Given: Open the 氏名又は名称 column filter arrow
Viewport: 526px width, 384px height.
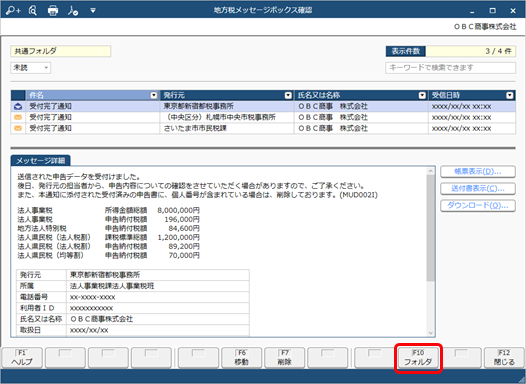Looking at the screenshot, I should tap(422, 96).
